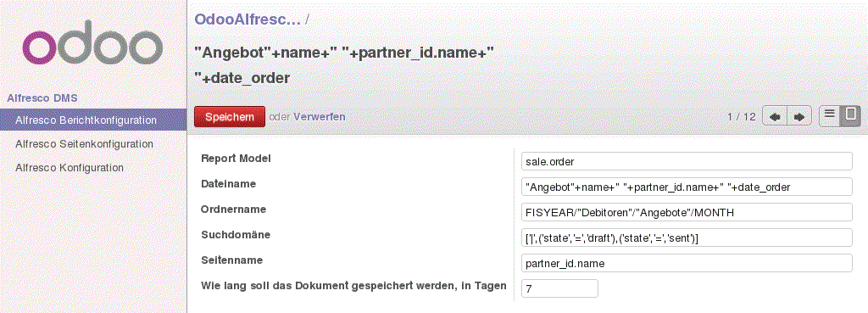The image size is (868, 313).
Task: Click the 1 / 12 pager counter
Action: click(x=741, y=117)
